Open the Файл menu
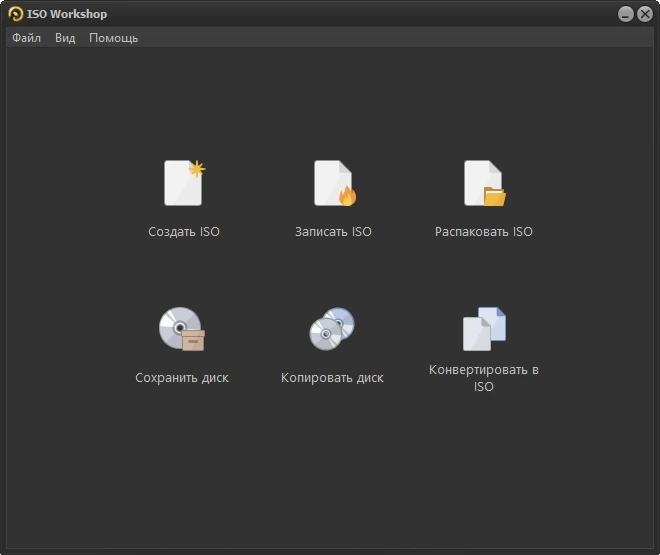This screenshot has width=660, height=555. tap(27, 38)
